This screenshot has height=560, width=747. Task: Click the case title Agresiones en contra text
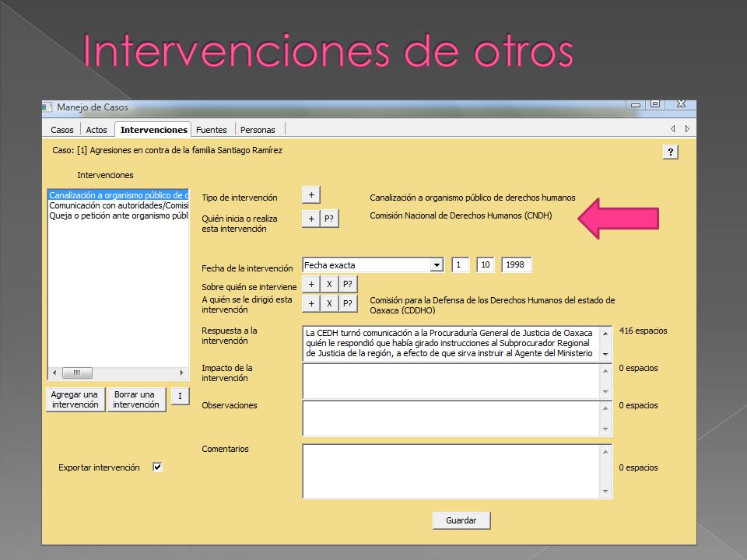pos(186,150)
